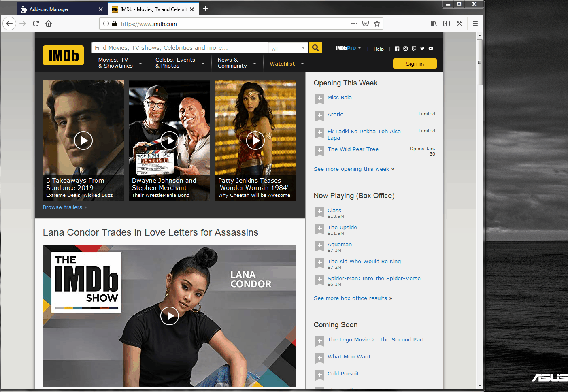Viewport: 568px width, 392px height.
Task: See more opening this week
Action: pyautogui.click(x=354, y=169)
